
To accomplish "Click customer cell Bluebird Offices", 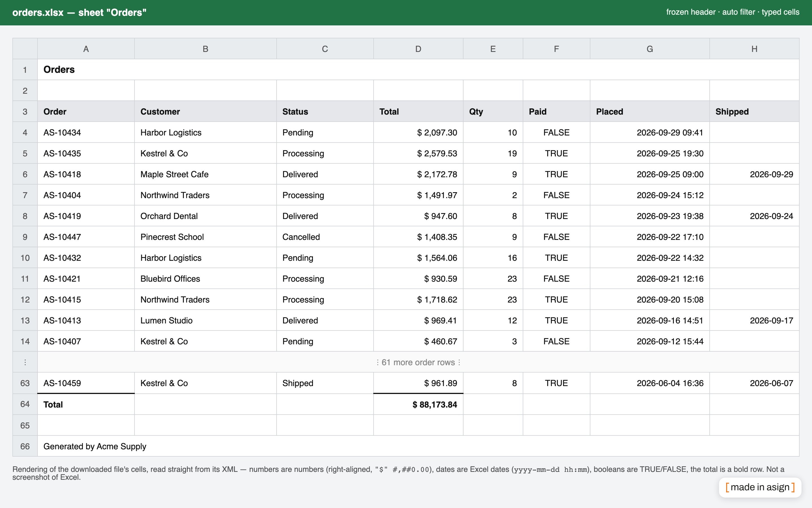I will [205, 279].
